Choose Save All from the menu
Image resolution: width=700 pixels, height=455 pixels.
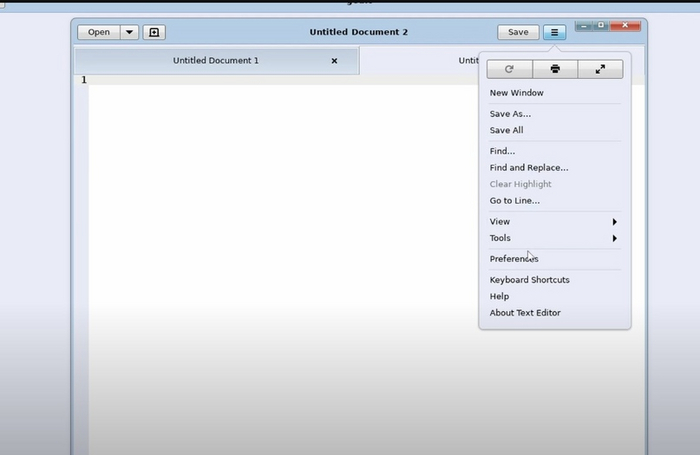click(554, 130)
